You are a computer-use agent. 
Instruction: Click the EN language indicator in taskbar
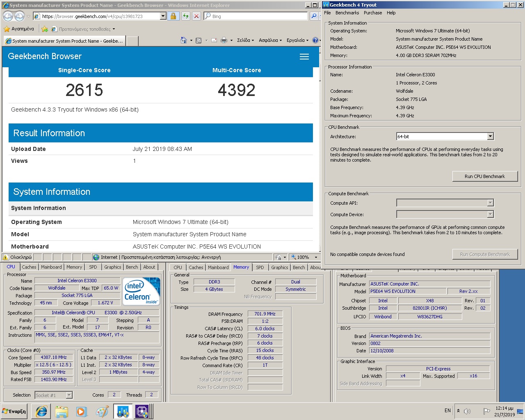pyautogui.click(x=447, y=411)
